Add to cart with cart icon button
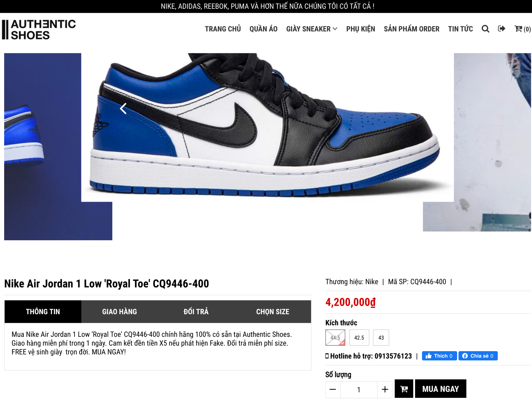The height and width of the screenshot is (408, 532). click(404, 389)
